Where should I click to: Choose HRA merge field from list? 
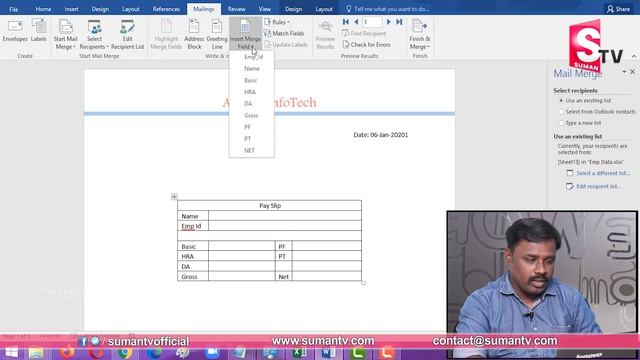tap(252, 92)
